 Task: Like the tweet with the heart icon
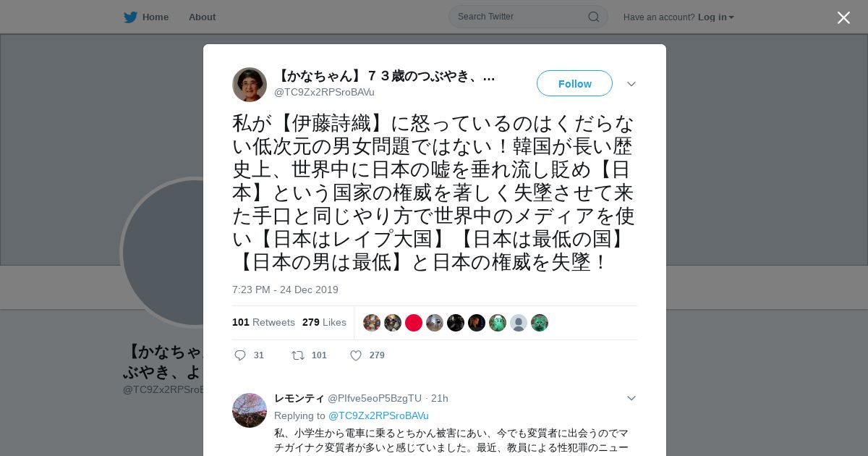point(356,355)
